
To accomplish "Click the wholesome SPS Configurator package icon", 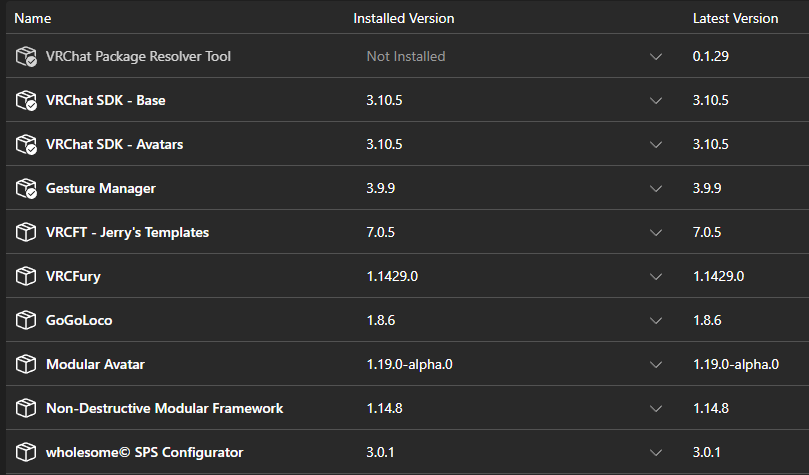I will click(x=26, y=452).
